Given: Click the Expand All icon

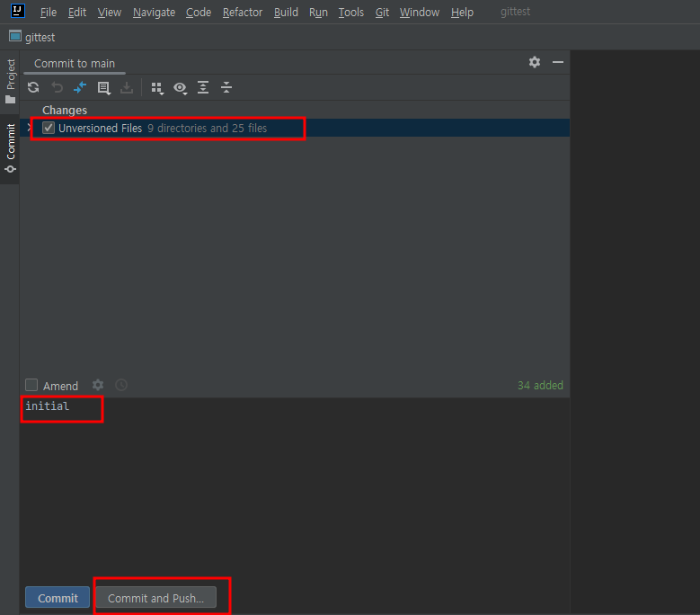Looking at the screenshot, I should point(203,87).
